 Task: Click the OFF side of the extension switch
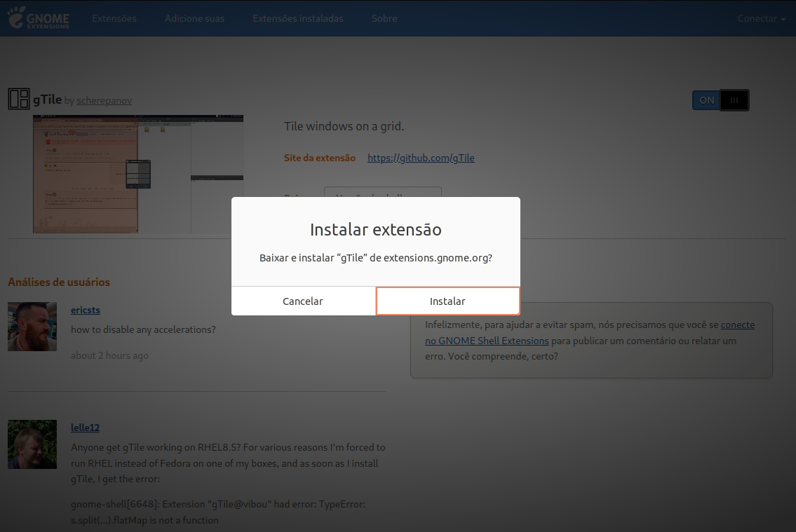click(x=734, y=100)
